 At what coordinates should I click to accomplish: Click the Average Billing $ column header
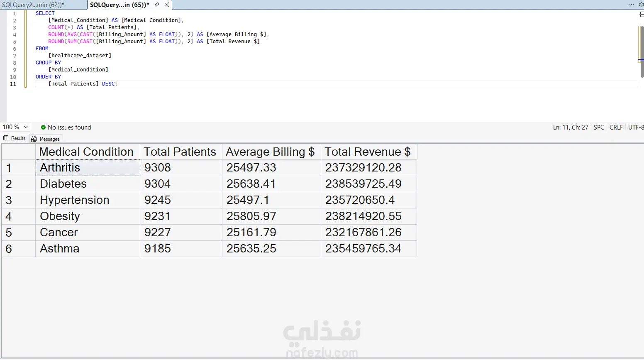pyautogui.click(x=271, y=152)
